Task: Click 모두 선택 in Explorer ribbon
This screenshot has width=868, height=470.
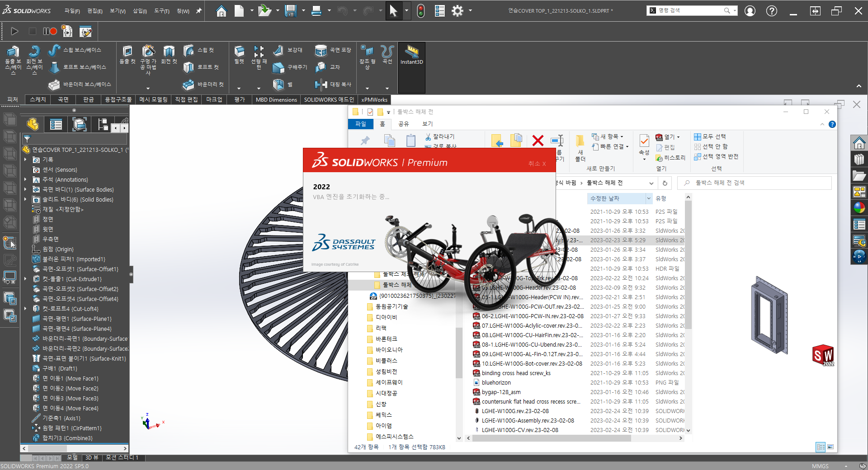Action: pyautogui.click(x=710, y=136)
